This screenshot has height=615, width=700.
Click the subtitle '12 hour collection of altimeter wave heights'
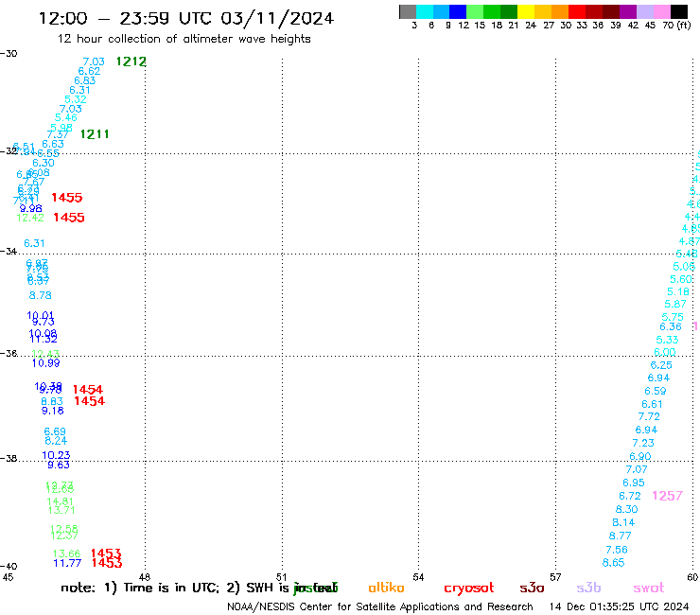pos(184,39)
